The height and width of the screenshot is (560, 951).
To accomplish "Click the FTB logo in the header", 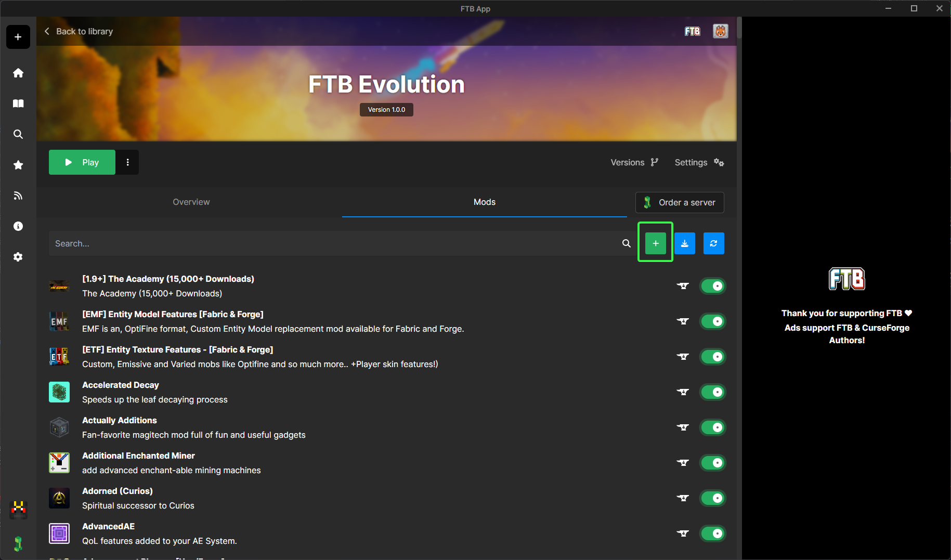I will click(x=692, y=31).
